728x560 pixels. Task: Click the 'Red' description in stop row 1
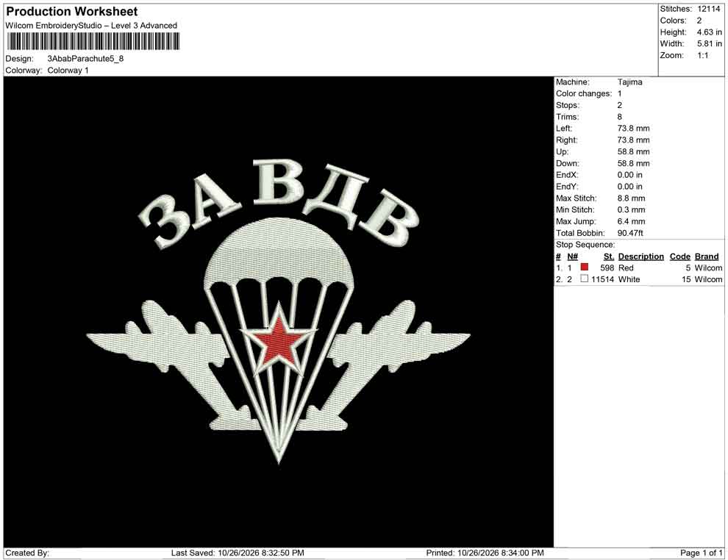(626, 268)
